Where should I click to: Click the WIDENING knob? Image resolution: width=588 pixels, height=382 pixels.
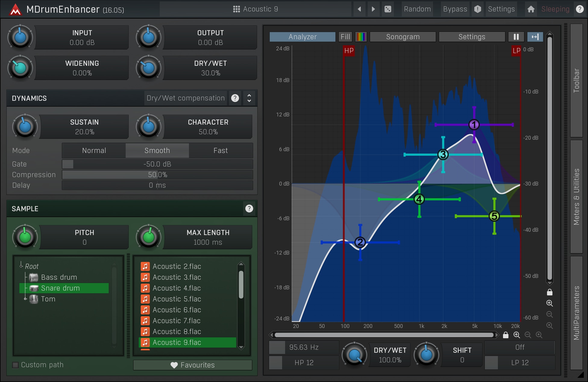point(20,68)
